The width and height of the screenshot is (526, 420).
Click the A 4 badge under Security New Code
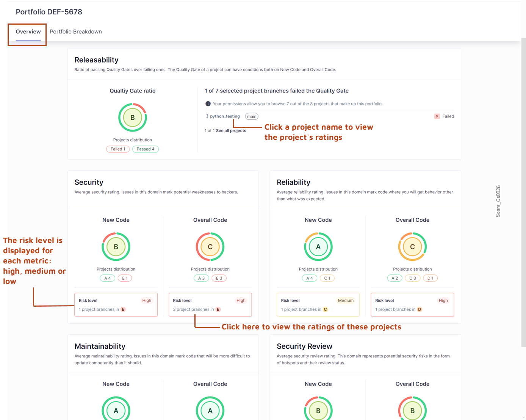tap(107, 278)
